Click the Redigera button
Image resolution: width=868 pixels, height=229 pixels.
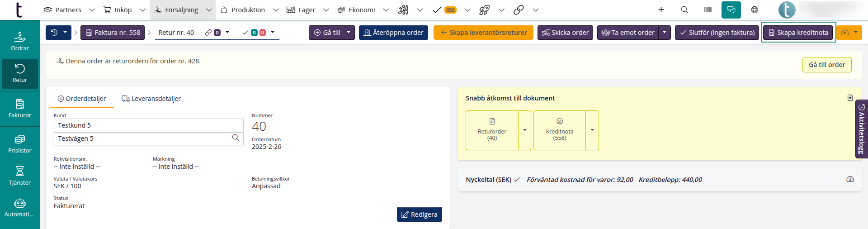point(419,215)
